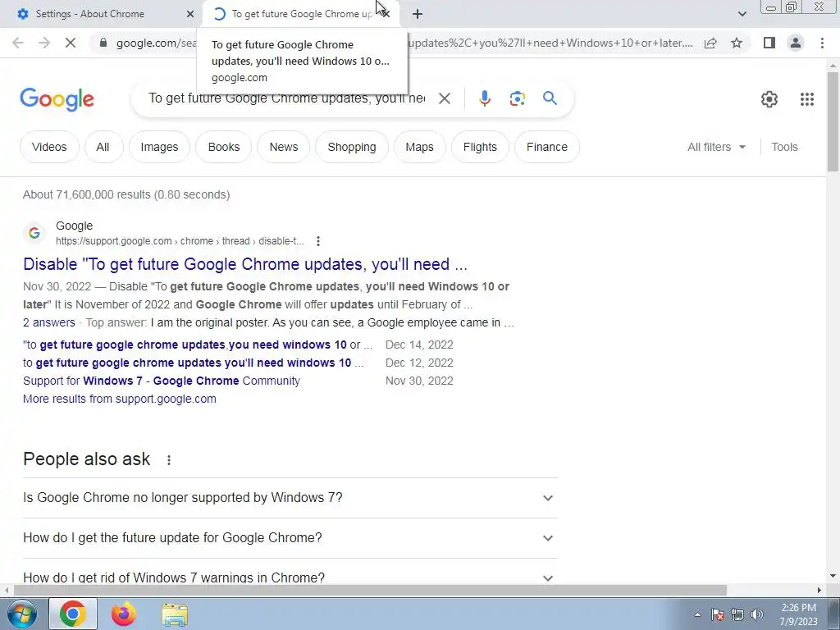Start voice search with microphone icon
Screen dimensions: 840x630
coord(484,98)
